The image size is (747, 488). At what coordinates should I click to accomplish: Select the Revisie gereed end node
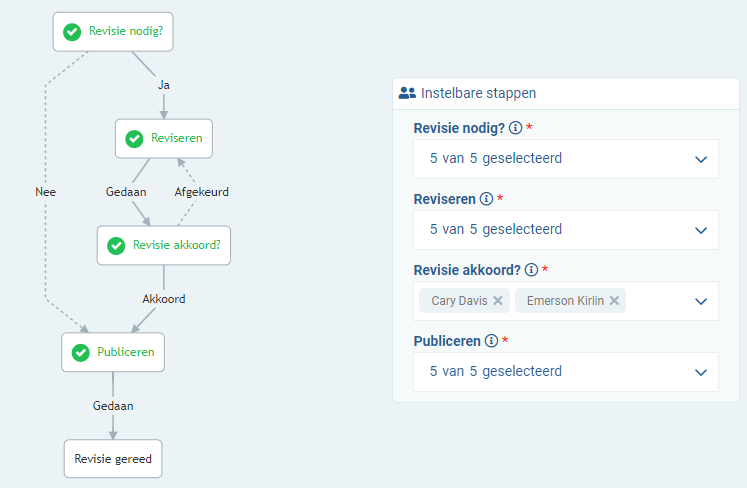[112, 459]
